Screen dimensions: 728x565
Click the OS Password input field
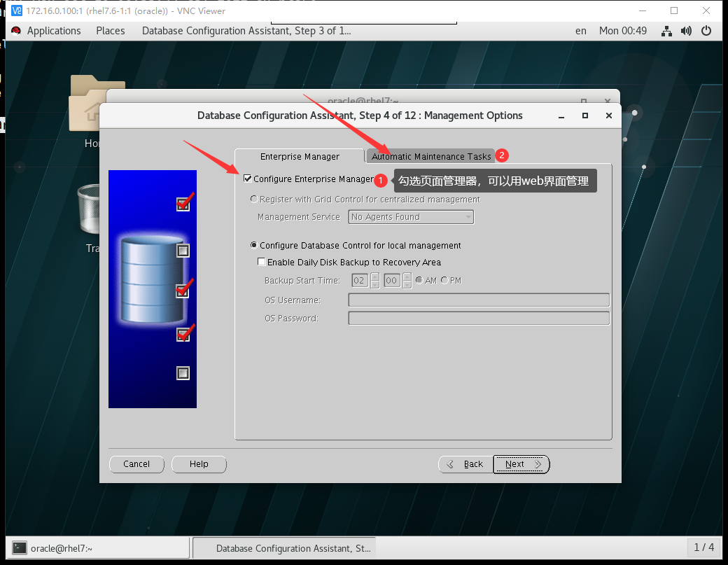pyautogui.click(x=479, y=318)
